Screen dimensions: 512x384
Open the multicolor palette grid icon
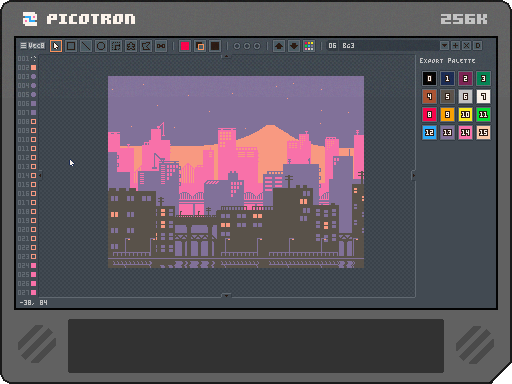coord(309,46)
